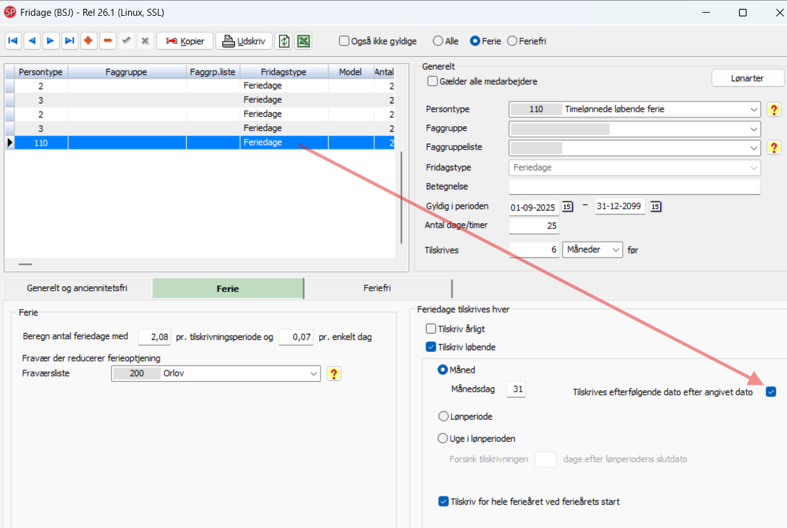Image resolution: width=787 pixels, height=528 pixels.
Task: Select the Alle radio button
Action: 438,41
